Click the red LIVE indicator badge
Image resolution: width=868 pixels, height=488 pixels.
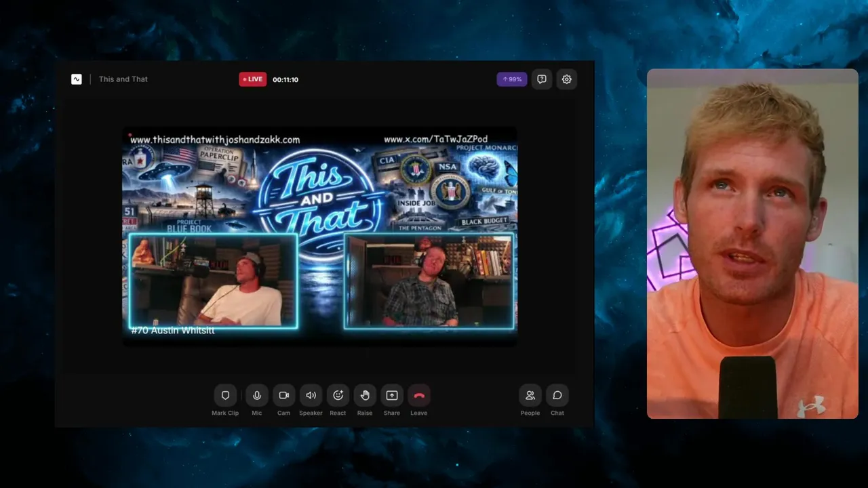point(253,79)
